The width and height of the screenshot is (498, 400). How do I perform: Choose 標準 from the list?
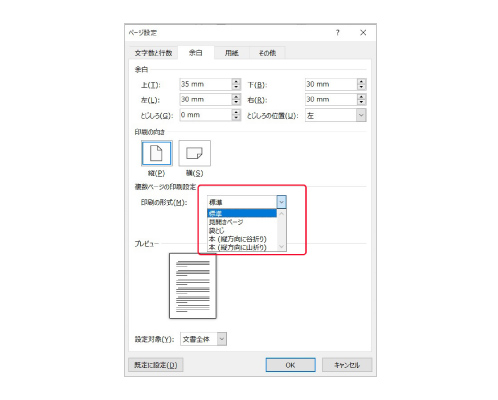point(242,213)
